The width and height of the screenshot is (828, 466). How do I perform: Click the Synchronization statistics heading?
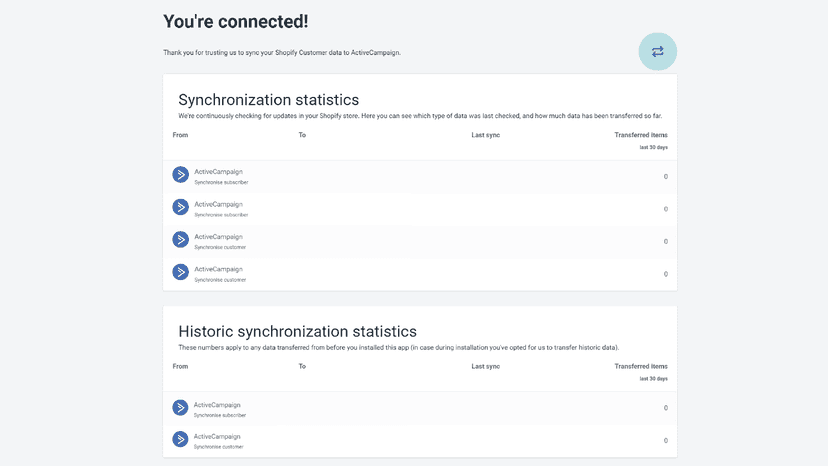268,100
